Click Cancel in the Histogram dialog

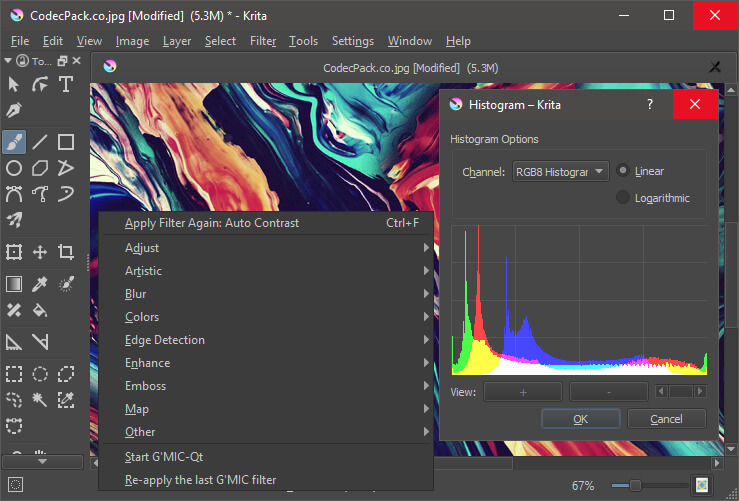666,419
